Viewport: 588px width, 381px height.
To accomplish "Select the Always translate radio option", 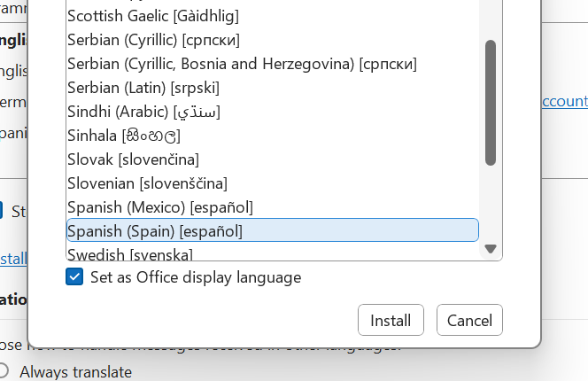I will tap(4, 371).
